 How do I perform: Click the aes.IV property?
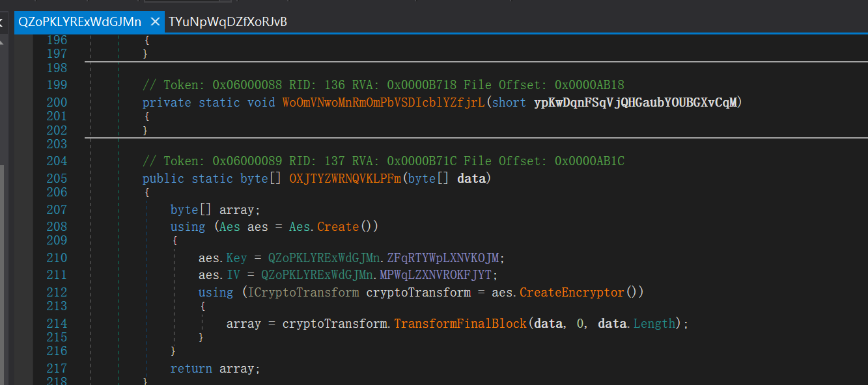click(x=234, y=275)
